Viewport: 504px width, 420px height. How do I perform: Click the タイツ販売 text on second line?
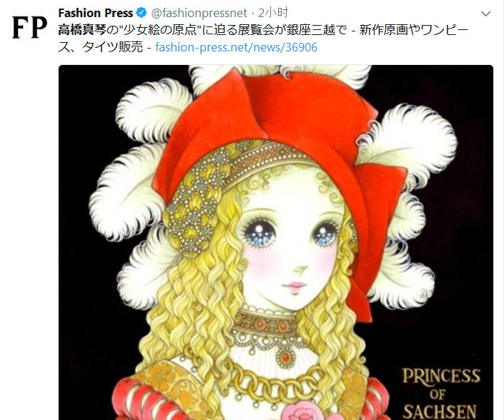(112, 48)
